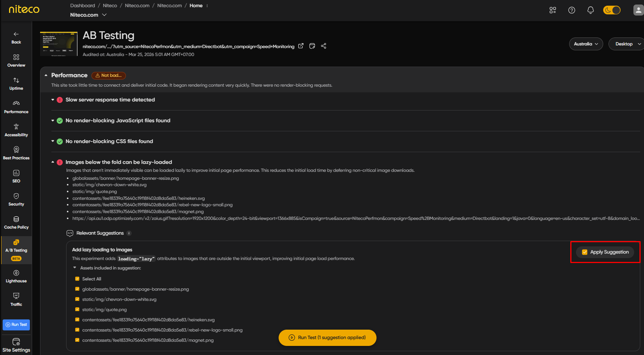Go to Niteco breadcrumb
The height and width of the screenshot is (355, 644).
coord(110,6)
